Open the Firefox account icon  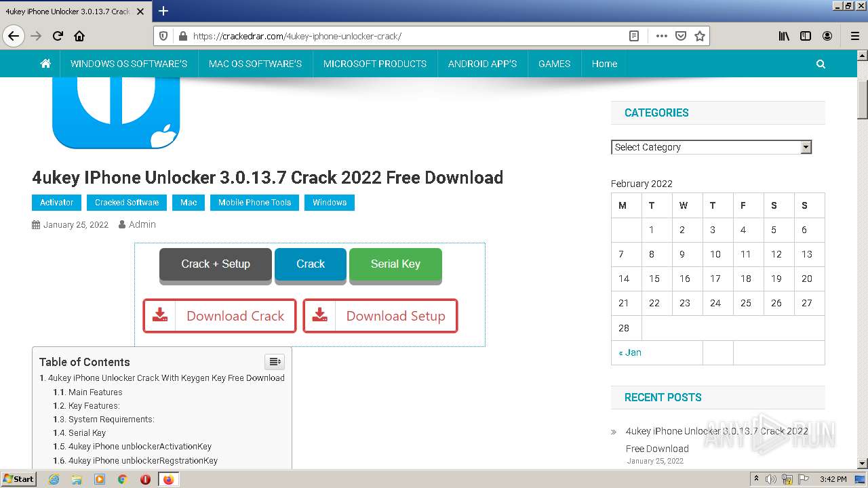pos(827,36)
